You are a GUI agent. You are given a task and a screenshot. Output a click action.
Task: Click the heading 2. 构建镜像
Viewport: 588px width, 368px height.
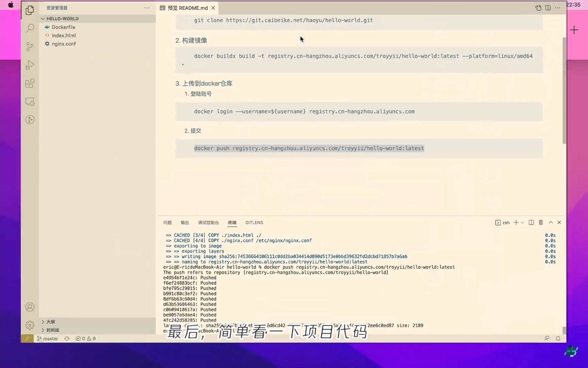[191, 40]
